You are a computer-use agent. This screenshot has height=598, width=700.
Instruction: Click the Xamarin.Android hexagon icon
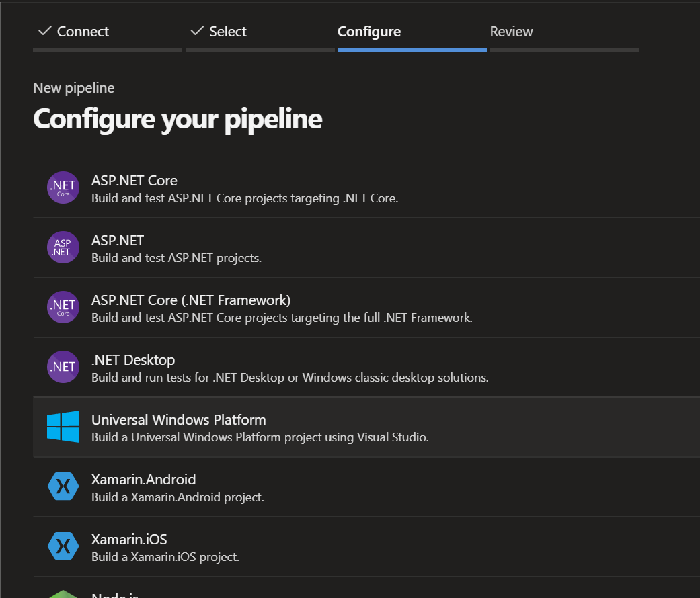point(63,486)
